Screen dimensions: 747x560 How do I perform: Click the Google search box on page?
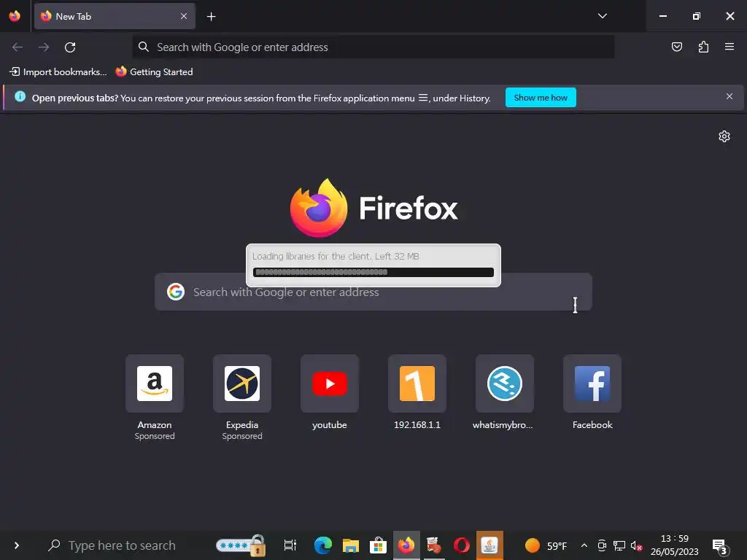(373, 292)
